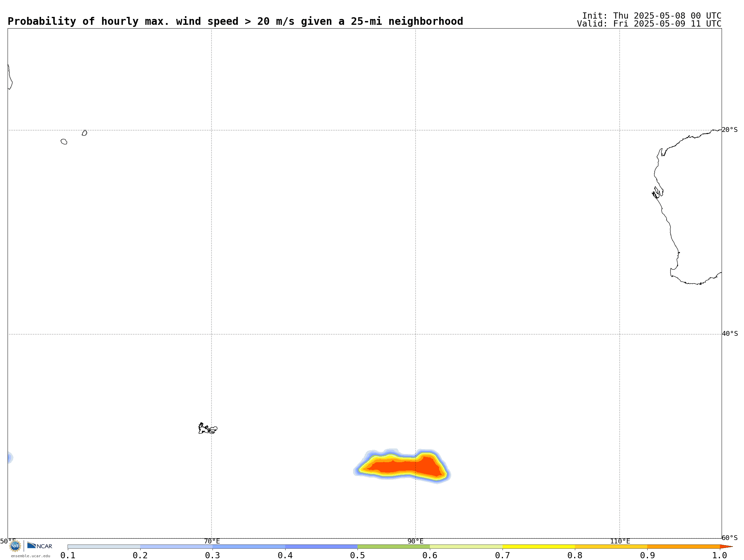Click the 70°E longitude label
The width and height of the screenshot is (744, 560).
[212, 541]
